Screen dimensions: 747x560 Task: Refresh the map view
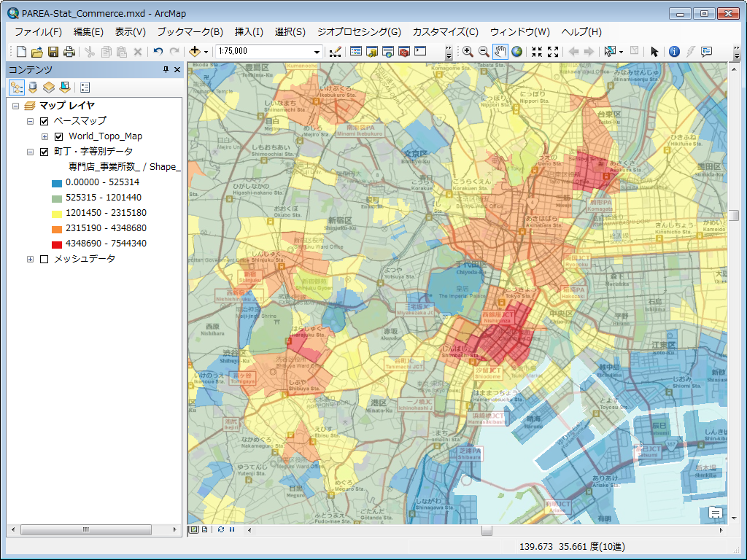pyautogui.click(x=221, y=529)
